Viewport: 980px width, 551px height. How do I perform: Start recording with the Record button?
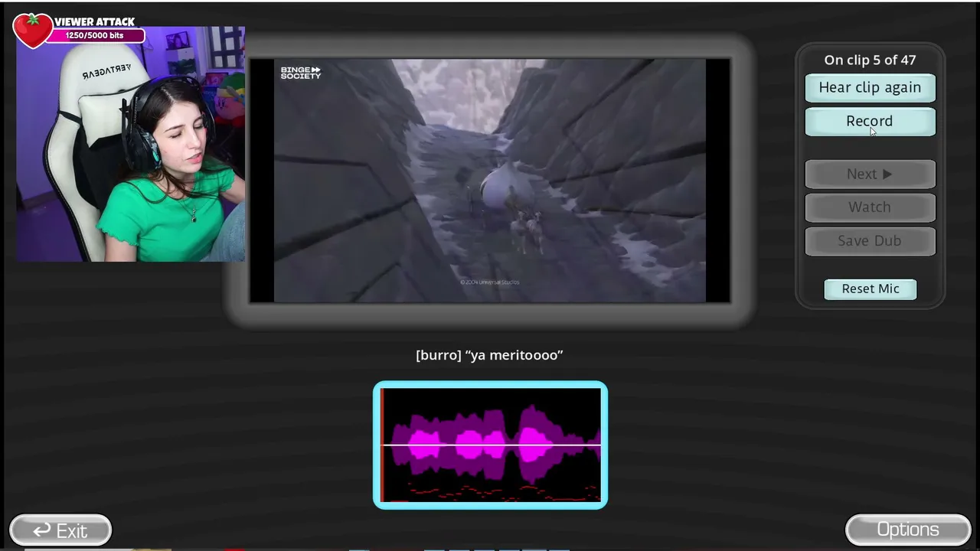click(870, 121)
